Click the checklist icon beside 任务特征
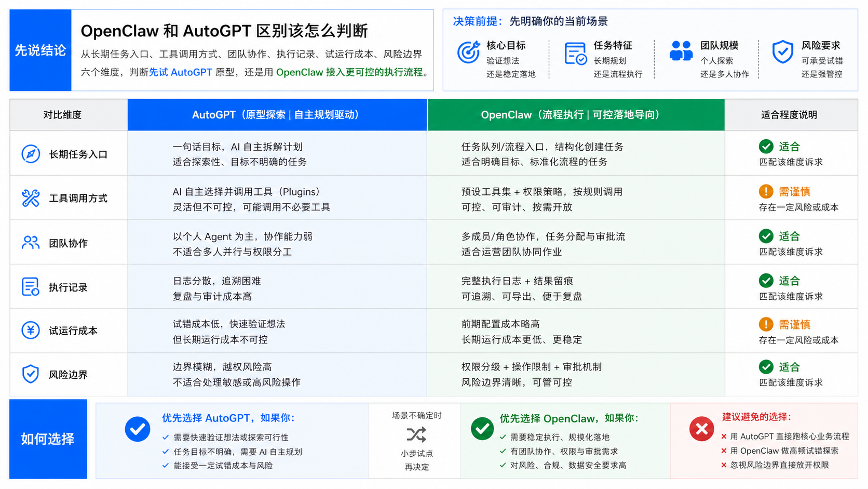 click(575, 54)
